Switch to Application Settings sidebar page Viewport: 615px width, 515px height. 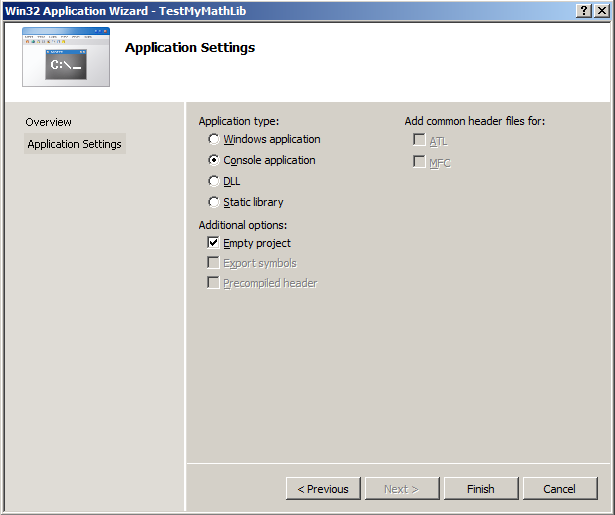pos(75,144)
